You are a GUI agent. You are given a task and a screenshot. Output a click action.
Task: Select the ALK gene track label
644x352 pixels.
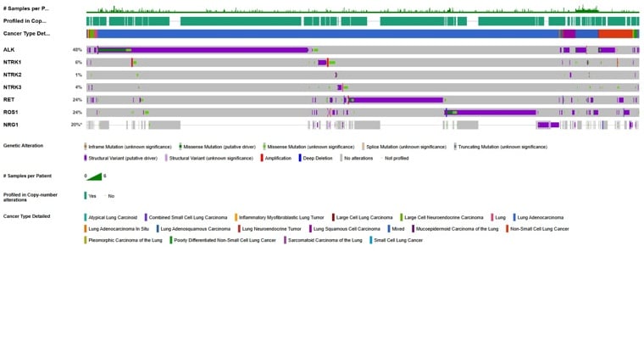[x=9, y=50]
